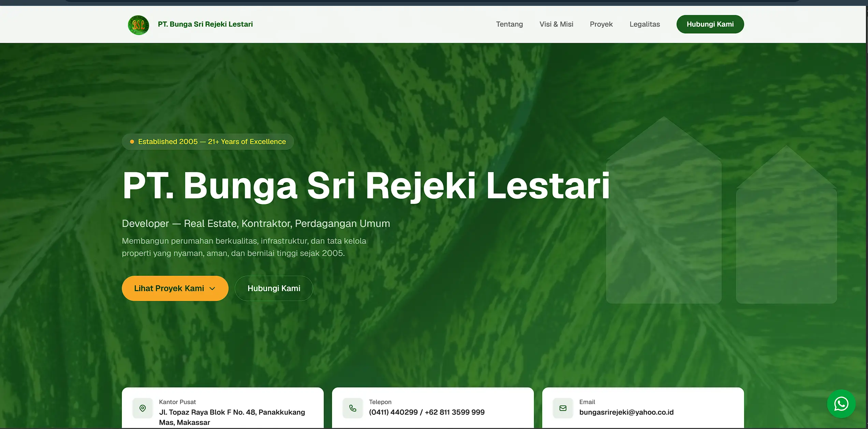Click the phone number (0411) 440299
The width and height of the screenshot is (868, 429).
click(x=393, y=412)
